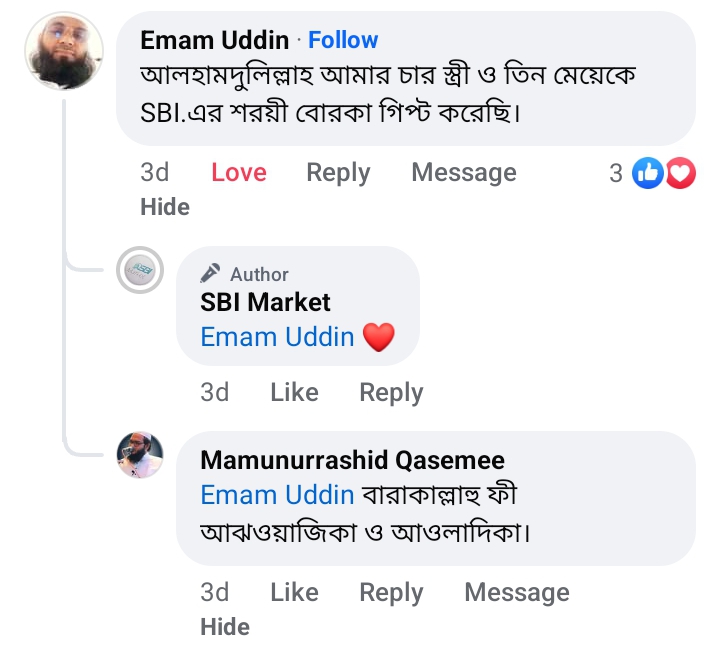Toggle Love reaction on Emam Uddin's comment
Image resolution: width=720 pixels, height=653 pixels.
pyautogui.click(x=239, y=173)
